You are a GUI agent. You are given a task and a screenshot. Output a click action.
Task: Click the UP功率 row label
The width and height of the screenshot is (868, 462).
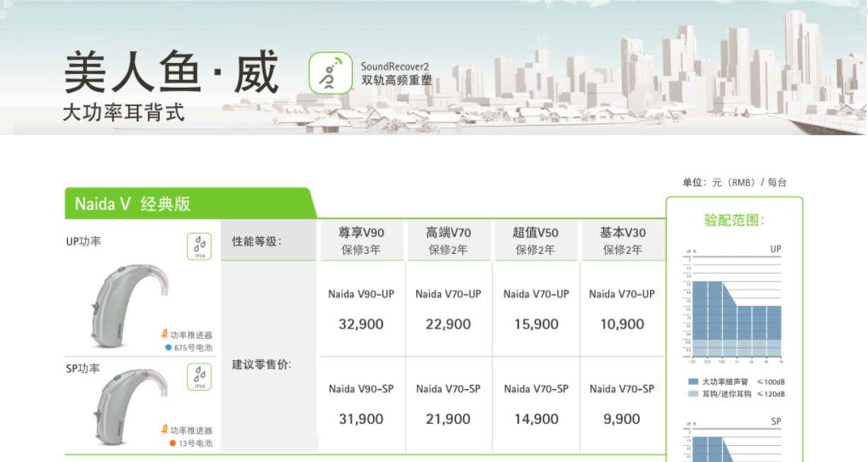[84, 241]
